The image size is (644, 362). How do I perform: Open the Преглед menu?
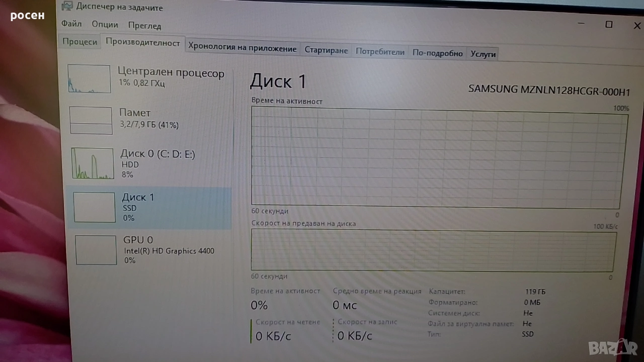point(144,26)
